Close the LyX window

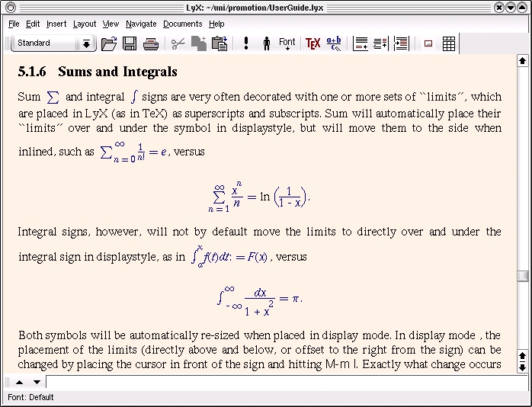pyautogui.click(x=499, y=7)
